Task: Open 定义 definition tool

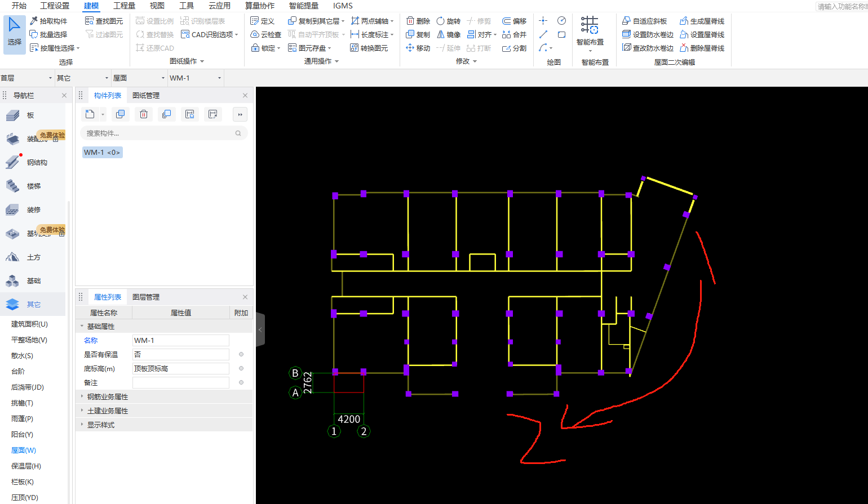Action: [x=263, y=21]
